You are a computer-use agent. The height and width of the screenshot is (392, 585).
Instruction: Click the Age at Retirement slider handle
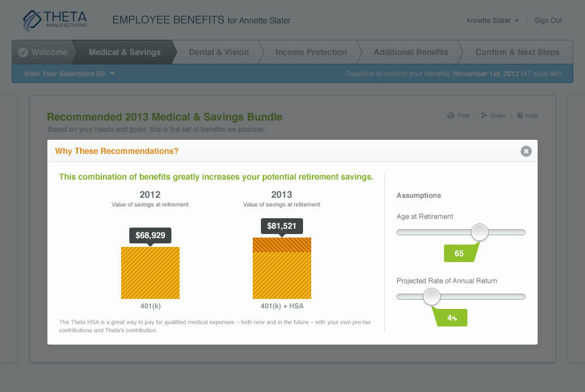click(x=480, y=232)
